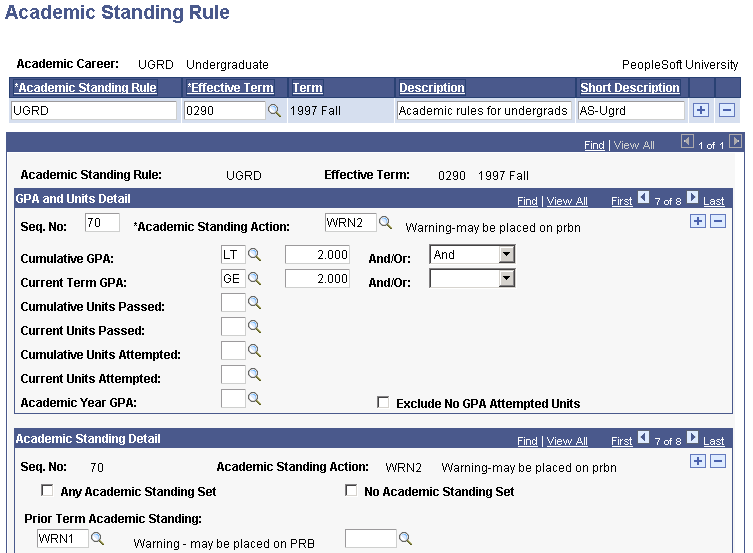
Task: Click View All in GPA and Units Detail
Action: [x=567, y=201]
